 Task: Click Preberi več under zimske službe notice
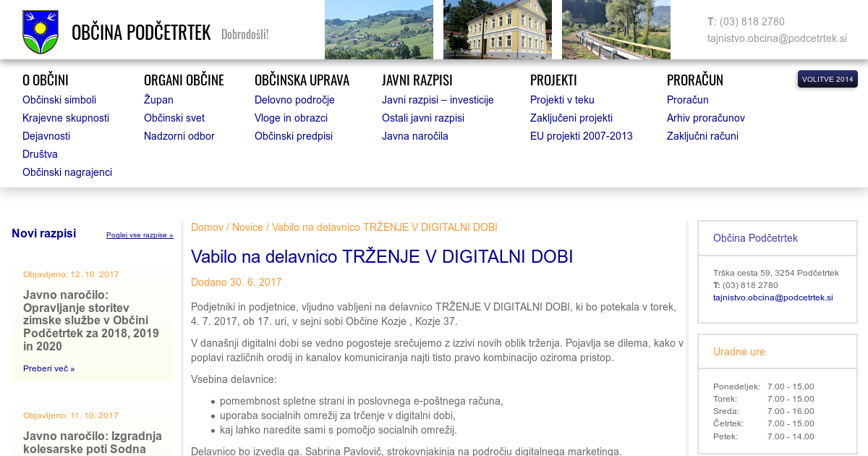click(x=48, y=368)
